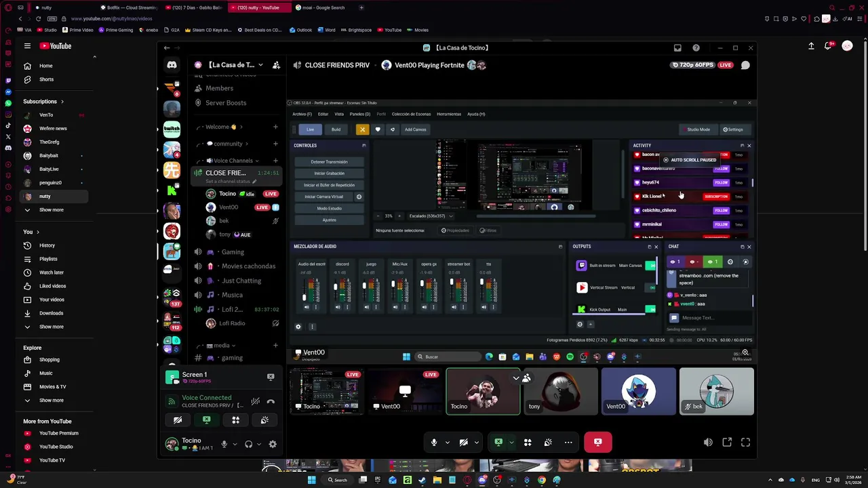Toggle microphone mute in bottom call controls
The height and width of the screenshot is (488, 868).
(x=434, y=443)
